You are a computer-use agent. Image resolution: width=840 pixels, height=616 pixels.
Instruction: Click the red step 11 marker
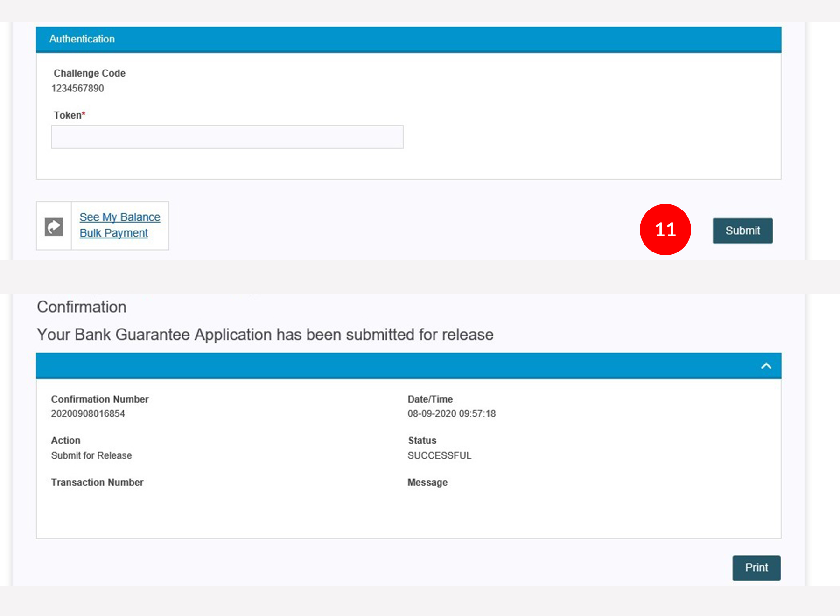pos(665,230)
